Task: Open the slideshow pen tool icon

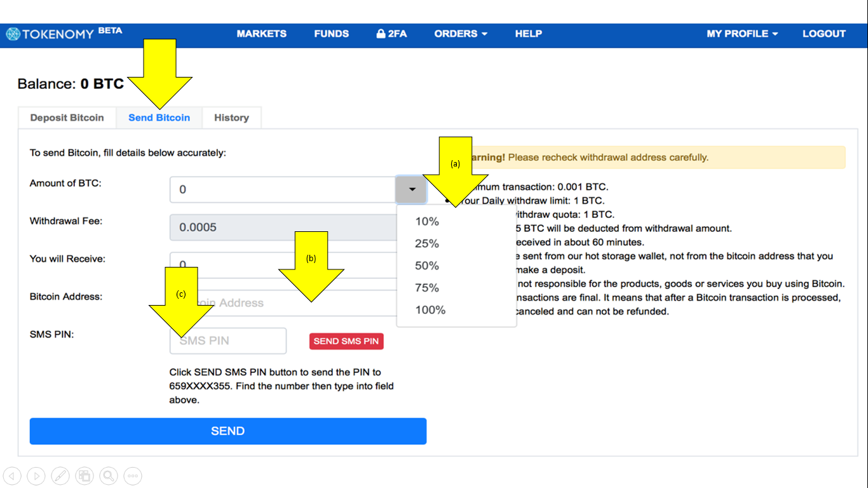Action: click(60, 475)
